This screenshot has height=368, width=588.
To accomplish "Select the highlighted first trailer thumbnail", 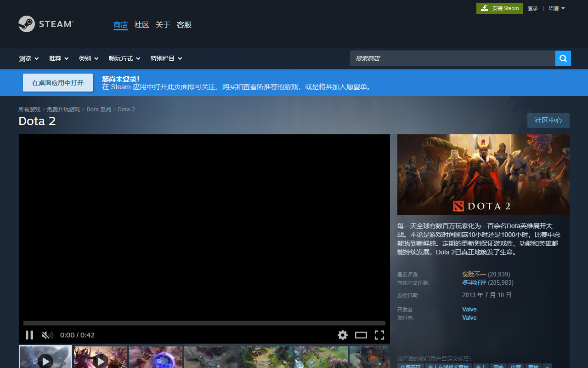I will pyautogui.click(x=45, y=357).
